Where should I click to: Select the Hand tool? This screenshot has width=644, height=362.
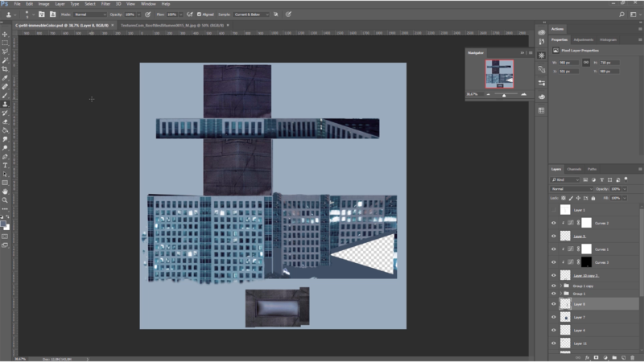(5, 191)
